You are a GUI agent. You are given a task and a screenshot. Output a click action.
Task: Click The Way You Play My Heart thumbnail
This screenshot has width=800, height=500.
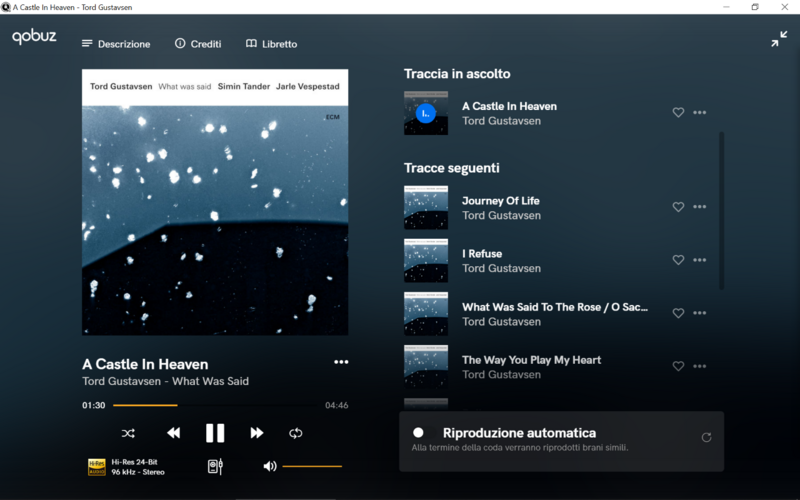click(x=426, y=367)
